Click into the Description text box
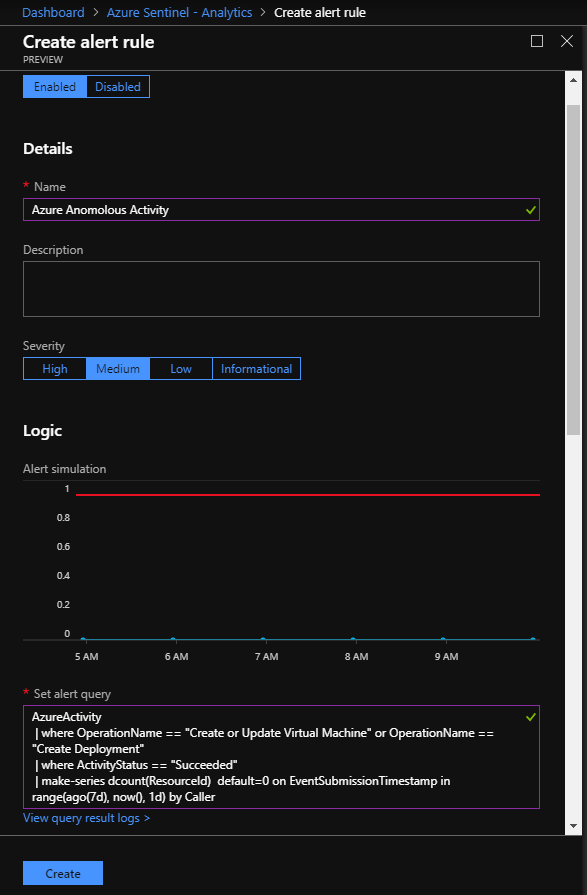 coord(281,289)
